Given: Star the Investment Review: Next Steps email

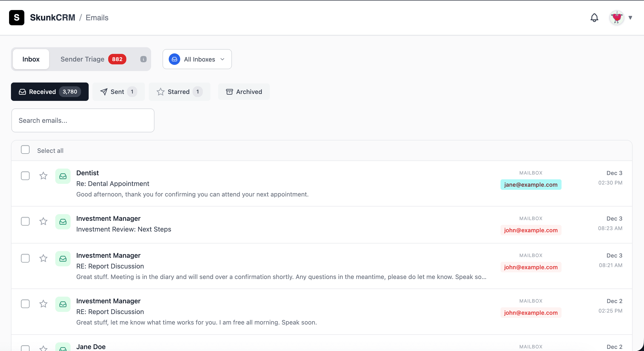Looking at the screenshot, I should pos(43,222).
